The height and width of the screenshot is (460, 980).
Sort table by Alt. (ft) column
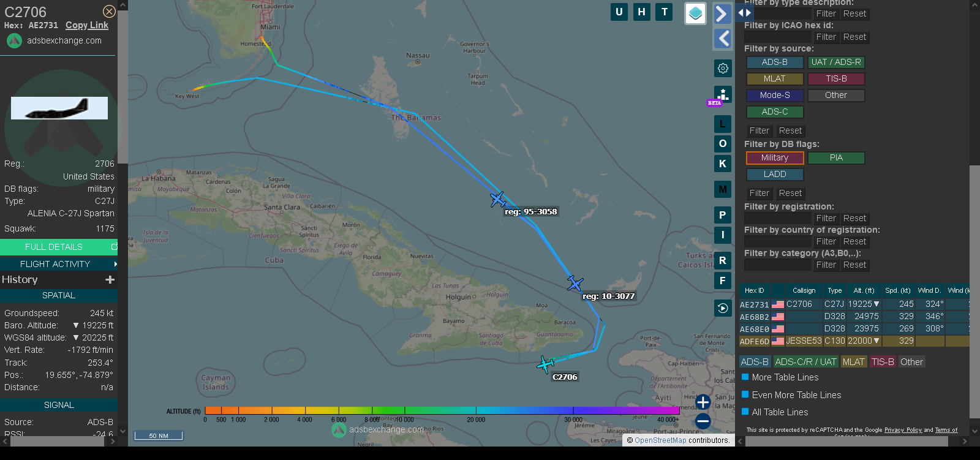click(864, 290)
